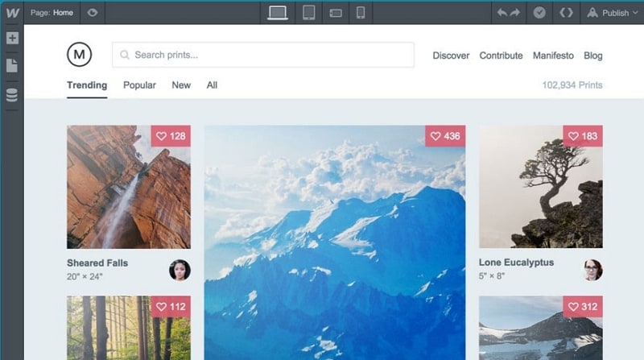Switch to tablet viewport
This screenshot has height=360, width=644.
[309, 13]
